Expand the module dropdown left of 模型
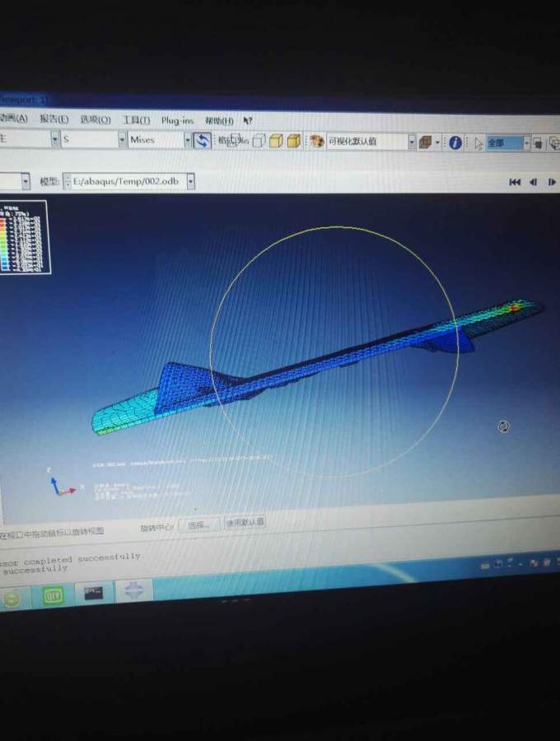 [26, 181]
